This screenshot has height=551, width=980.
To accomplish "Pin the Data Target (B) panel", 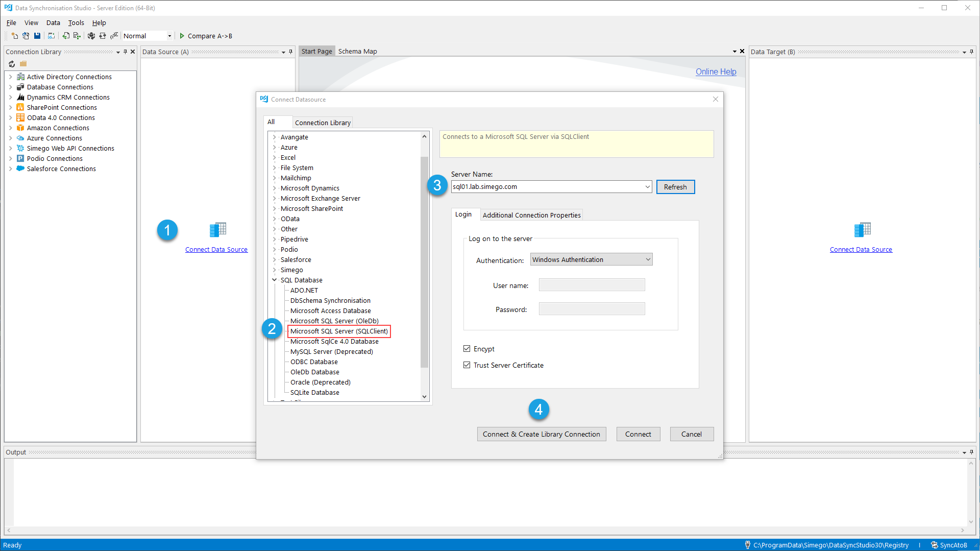I will tap(971, 52).
